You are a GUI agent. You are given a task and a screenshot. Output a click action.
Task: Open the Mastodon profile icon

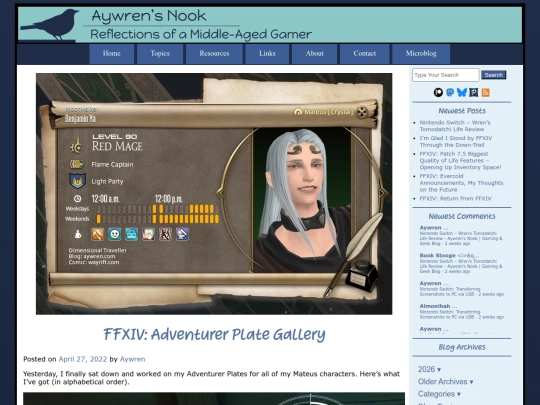tap(450, 92)
